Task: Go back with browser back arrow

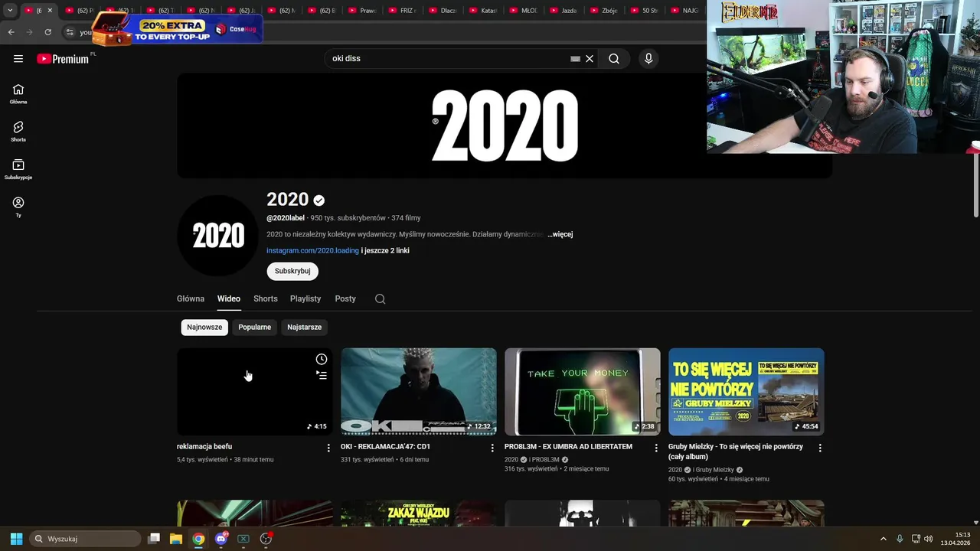Action: tap(11, 32)
